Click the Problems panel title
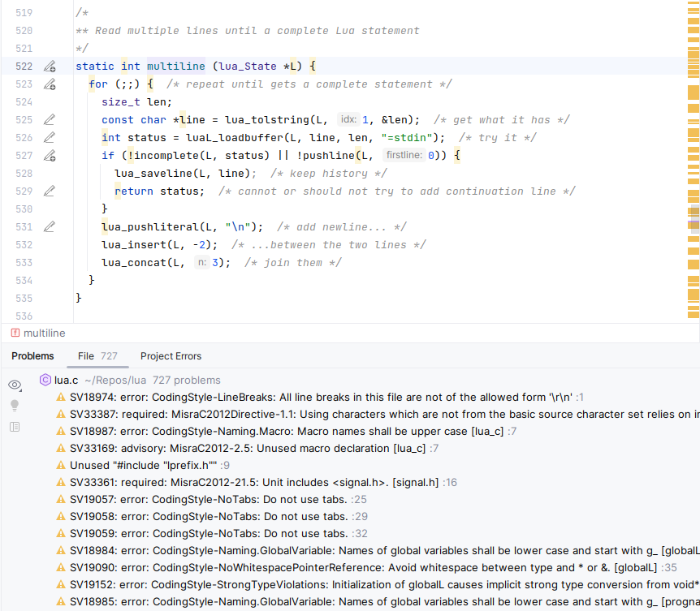This screenshot has height=611, width=700. coord(32,356)
